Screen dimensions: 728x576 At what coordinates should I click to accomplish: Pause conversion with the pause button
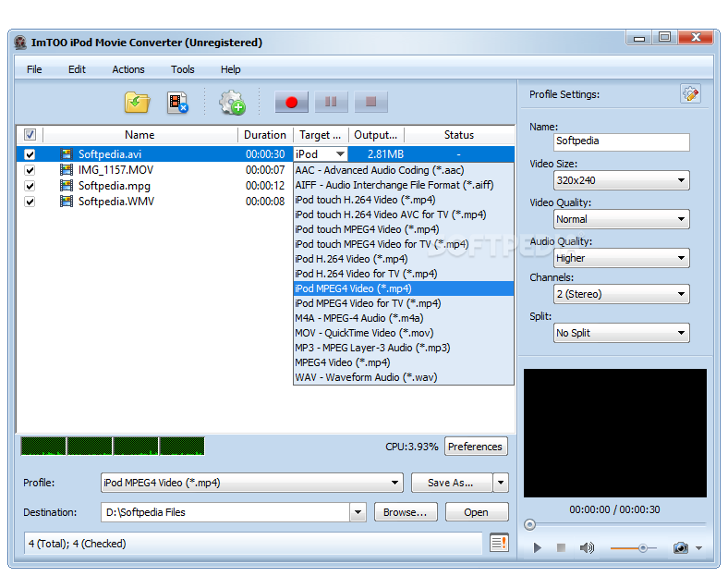tap(331, 102)
